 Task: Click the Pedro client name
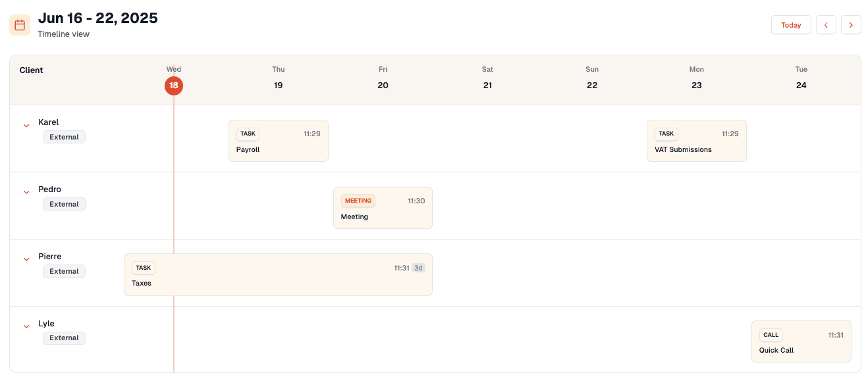coord(49,189)
